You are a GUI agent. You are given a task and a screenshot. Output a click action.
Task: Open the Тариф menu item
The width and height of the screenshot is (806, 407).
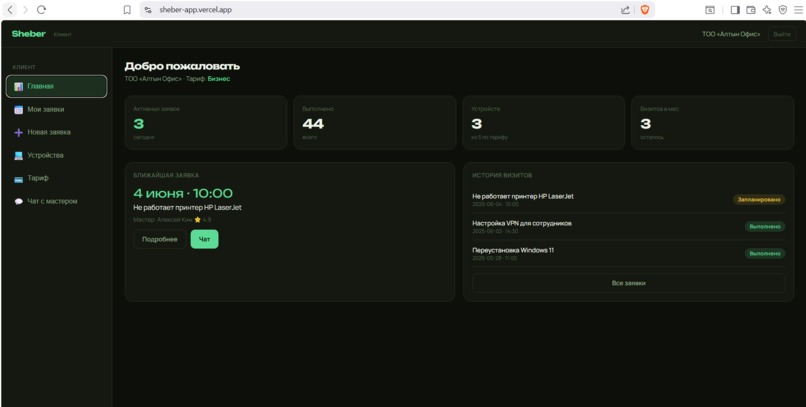pyautogui.click(x=57, y=178)
